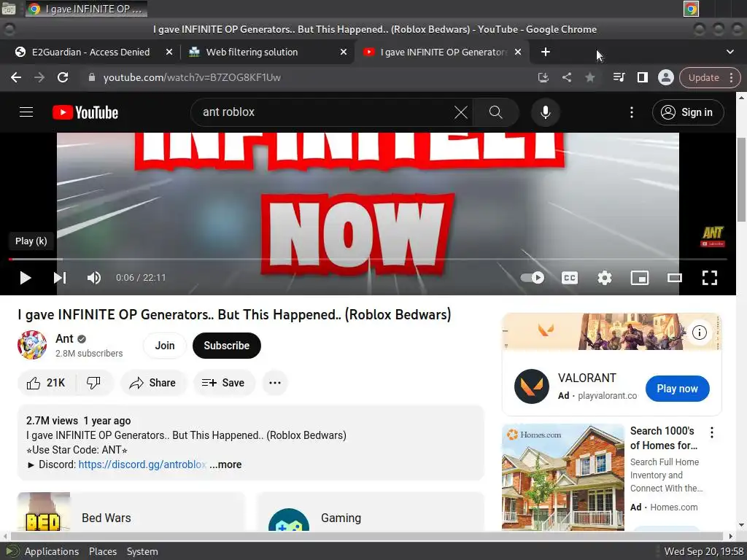Switch to theater mode

[x=675, y=278]
